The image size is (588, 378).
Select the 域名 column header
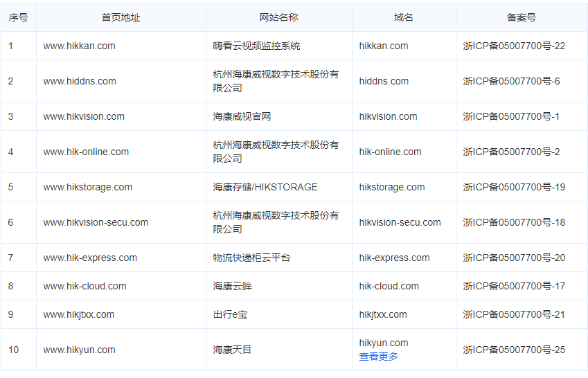pyautogui.click(x=404, y=17)
